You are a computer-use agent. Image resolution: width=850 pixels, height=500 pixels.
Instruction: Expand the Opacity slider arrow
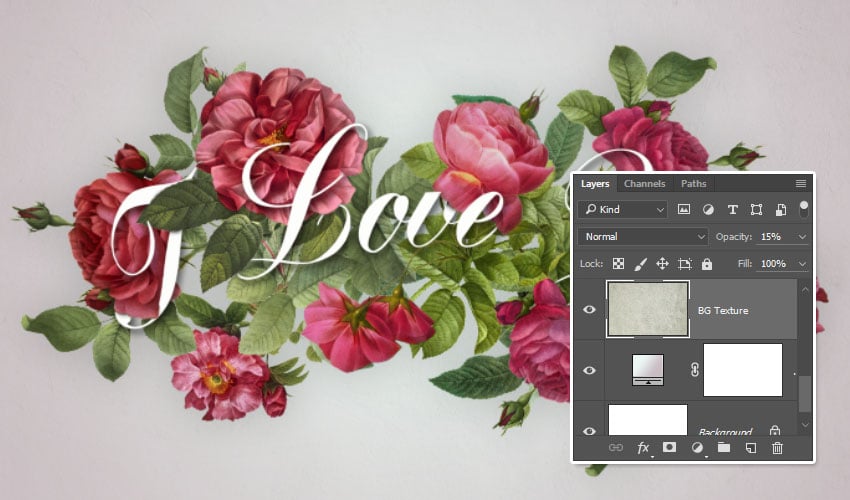[802, 236]
